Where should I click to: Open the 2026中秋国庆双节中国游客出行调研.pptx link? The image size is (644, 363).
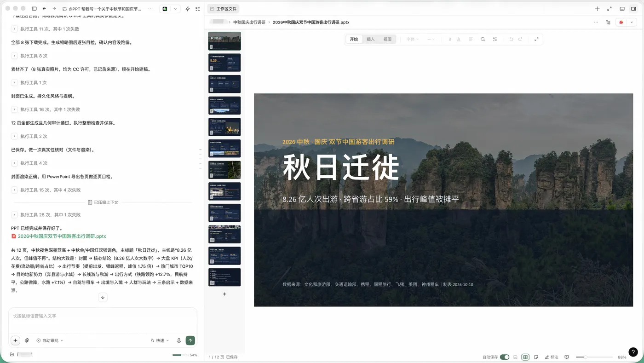coord(62,236)
